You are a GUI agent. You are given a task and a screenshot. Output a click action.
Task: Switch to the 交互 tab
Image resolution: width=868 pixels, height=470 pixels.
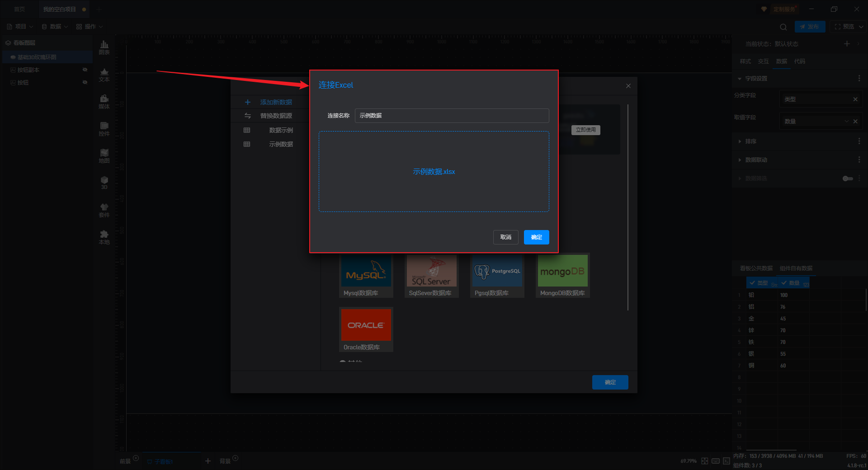point(763,61)
